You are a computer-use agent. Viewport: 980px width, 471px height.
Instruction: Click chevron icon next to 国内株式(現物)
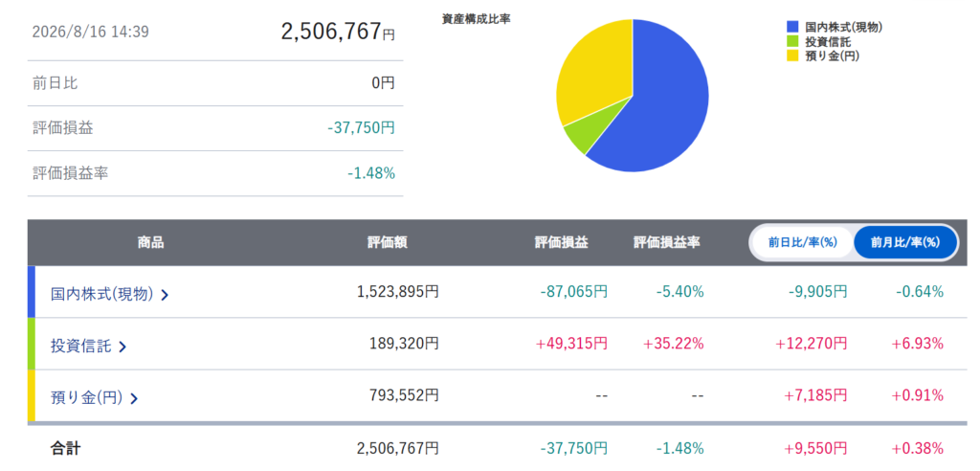165,295
